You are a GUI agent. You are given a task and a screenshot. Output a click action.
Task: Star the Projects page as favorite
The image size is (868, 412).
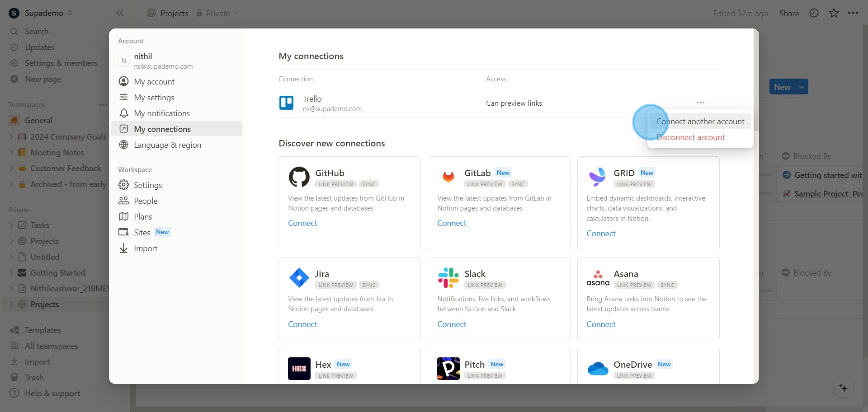(x=834, y=13)
